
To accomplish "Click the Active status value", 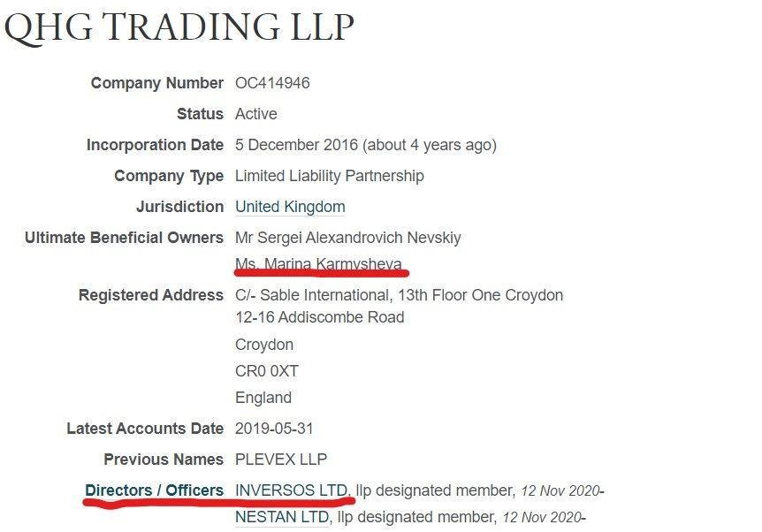I will [256, 114].
